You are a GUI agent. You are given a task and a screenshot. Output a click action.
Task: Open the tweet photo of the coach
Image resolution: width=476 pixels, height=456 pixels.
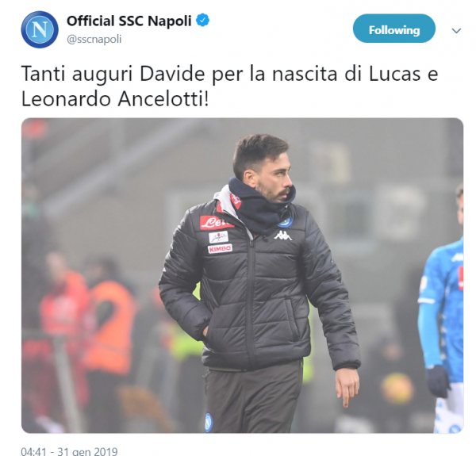click(242, 275)
